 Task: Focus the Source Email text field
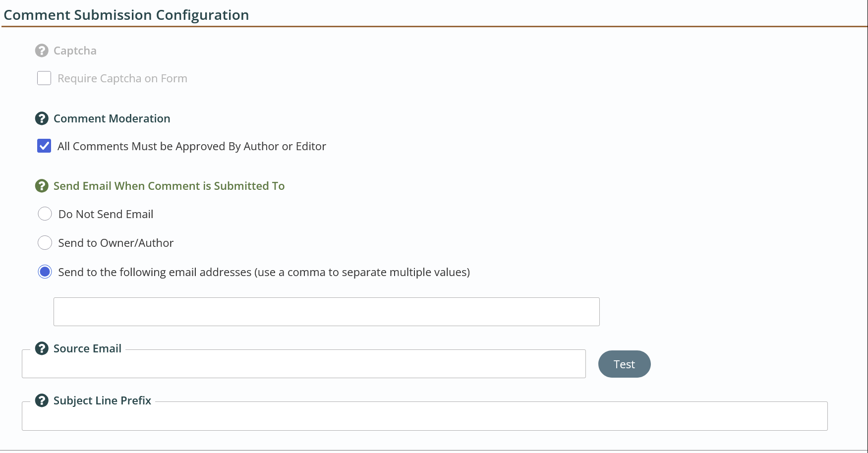point(304,364)
